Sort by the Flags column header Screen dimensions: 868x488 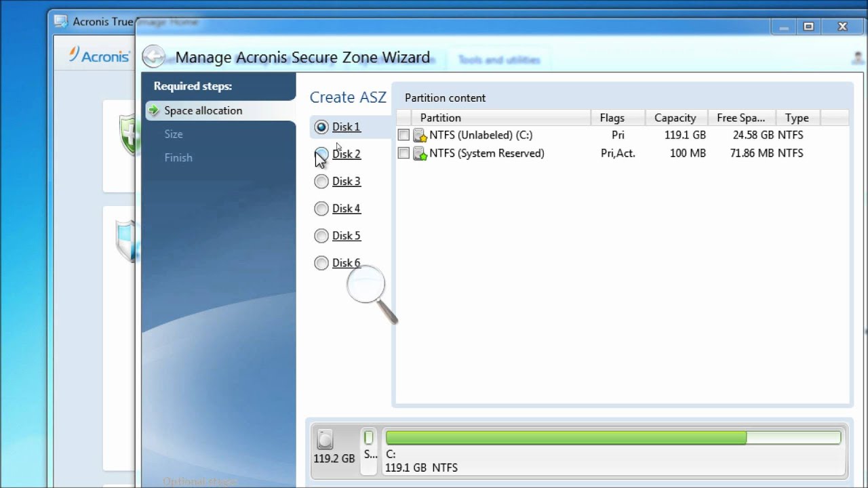point(618,117)
